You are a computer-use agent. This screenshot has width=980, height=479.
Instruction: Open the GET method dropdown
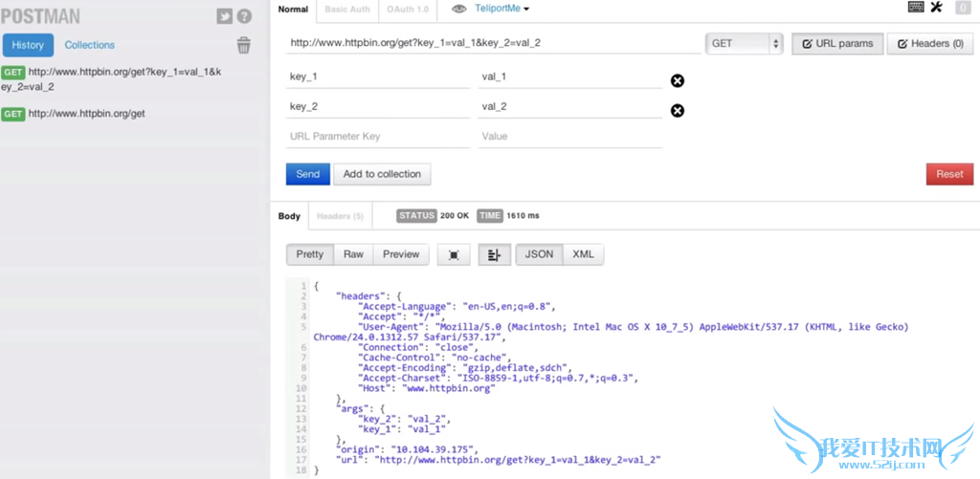[744, 44]
